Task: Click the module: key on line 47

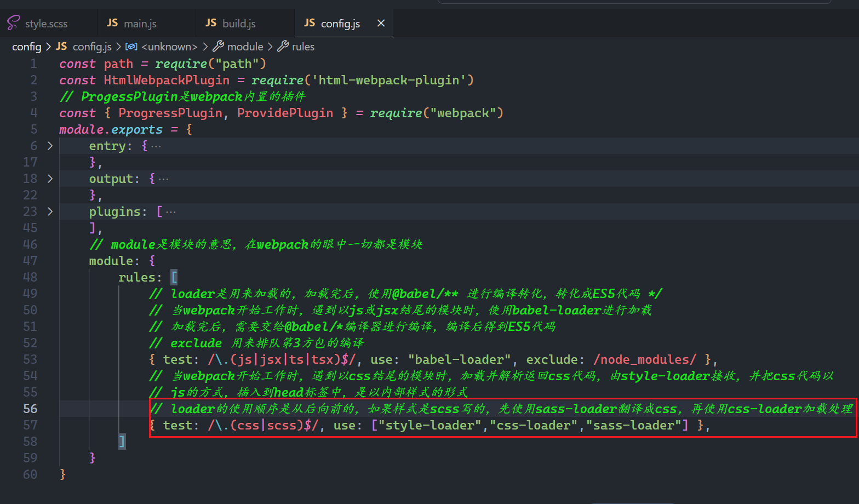Action: pyautogui.click(x=114, y=261)
